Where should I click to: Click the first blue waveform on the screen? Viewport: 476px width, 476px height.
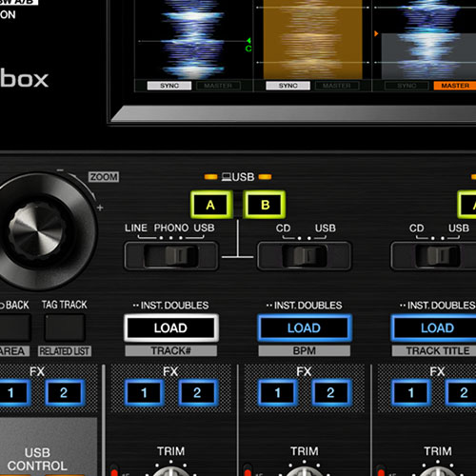coord(193,40)
